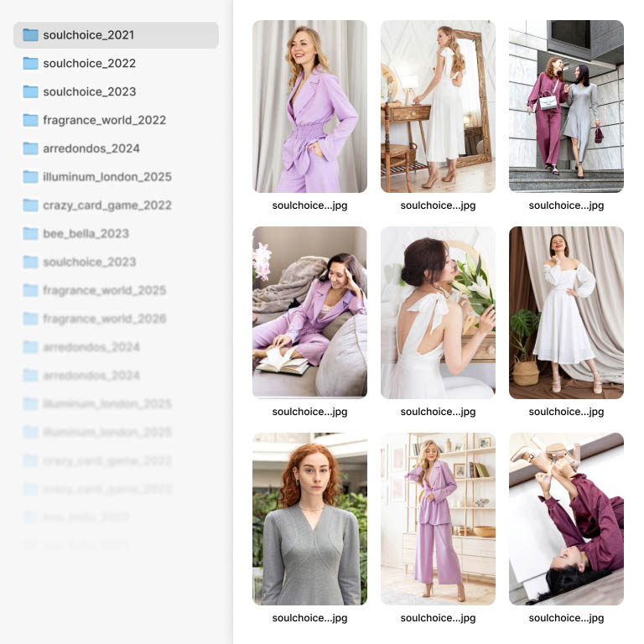Select thumbnail of woman in white dress at mirror
Screen dimensions: 644x644
pos(438,106)
